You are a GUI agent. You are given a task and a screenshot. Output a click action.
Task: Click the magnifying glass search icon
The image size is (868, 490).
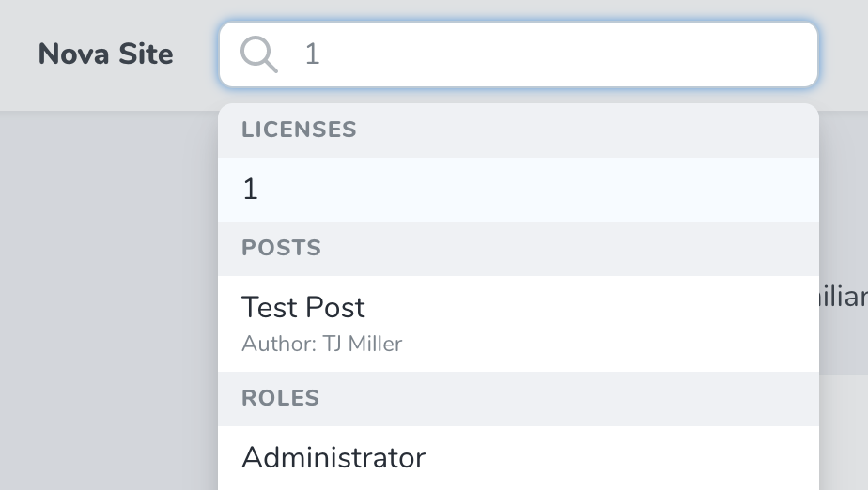tap(258, 54)
